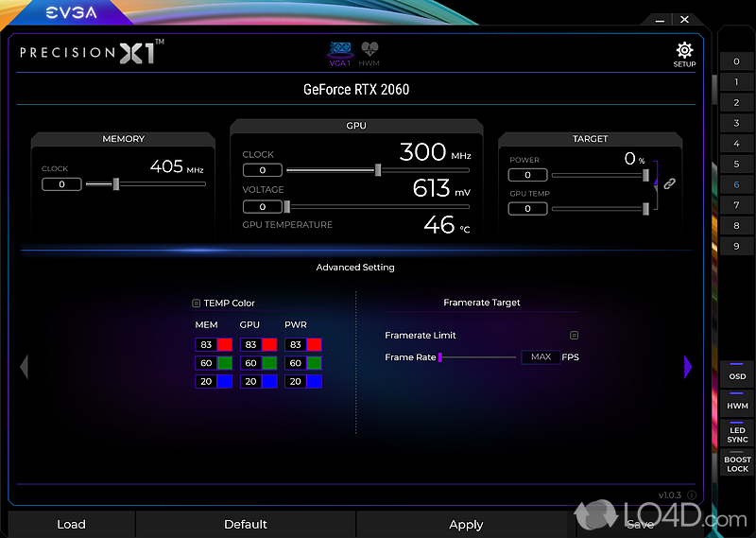
Task: Select profile slot 1
Action: click(736, 82)
